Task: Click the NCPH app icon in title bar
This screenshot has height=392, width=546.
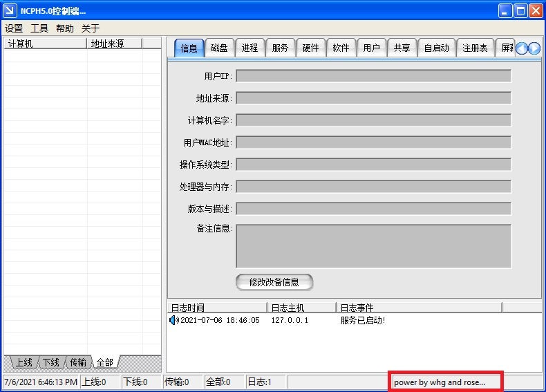Action: tap(10, 10)
